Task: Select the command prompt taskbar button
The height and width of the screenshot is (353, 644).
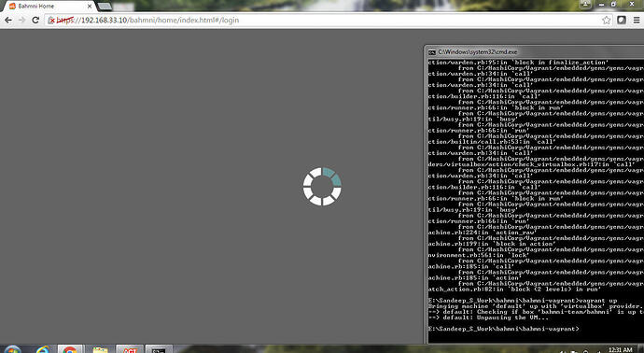Action: pyautogui.click(x=159, y=349)
